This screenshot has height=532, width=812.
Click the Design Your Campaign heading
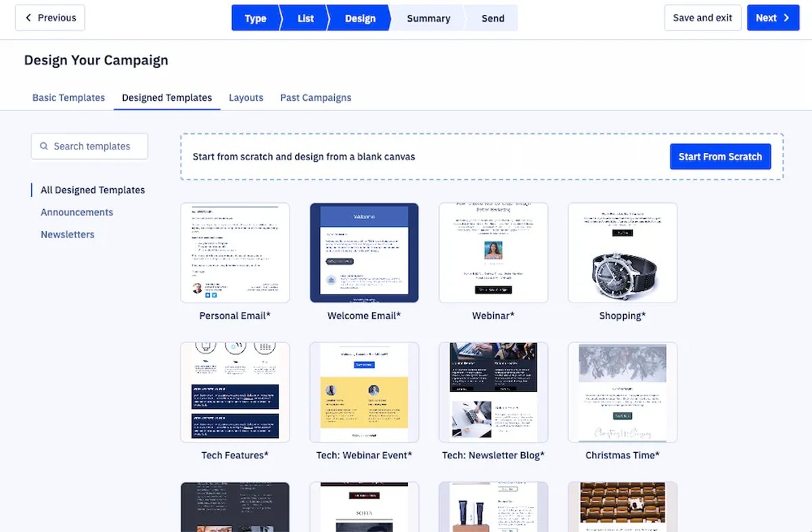tap(96, 60)
